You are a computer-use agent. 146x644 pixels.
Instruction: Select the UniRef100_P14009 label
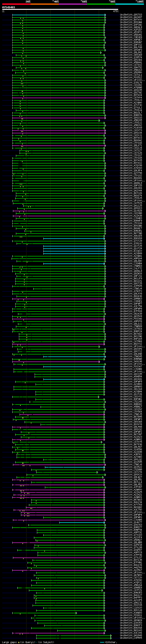pyautogui.click(x=131, y=128)
